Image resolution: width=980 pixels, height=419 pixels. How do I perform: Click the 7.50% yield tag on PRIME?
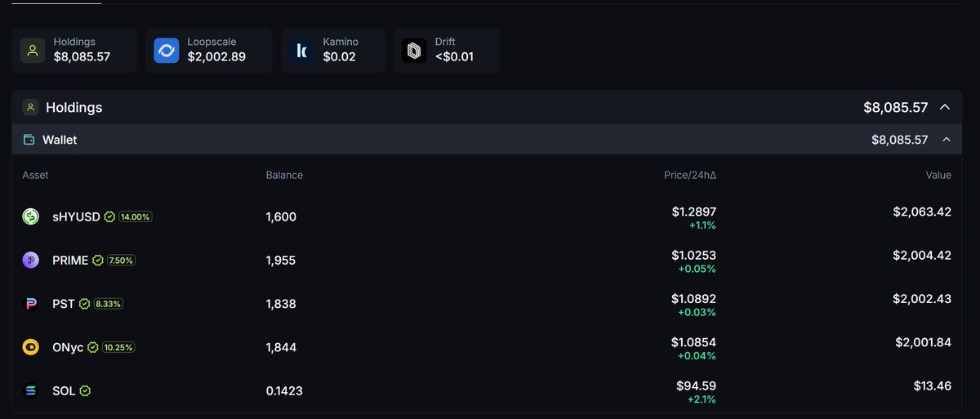coord(121,261)
